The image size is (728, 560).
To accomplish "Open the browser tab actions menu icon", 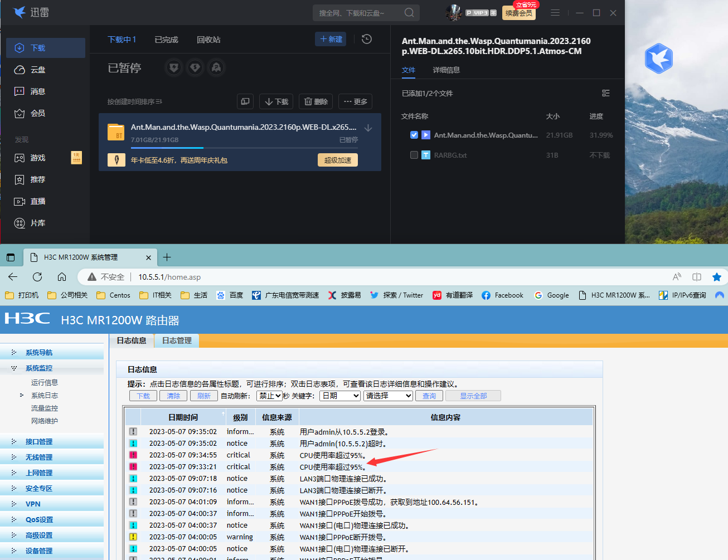I will [x=11, y=257].
